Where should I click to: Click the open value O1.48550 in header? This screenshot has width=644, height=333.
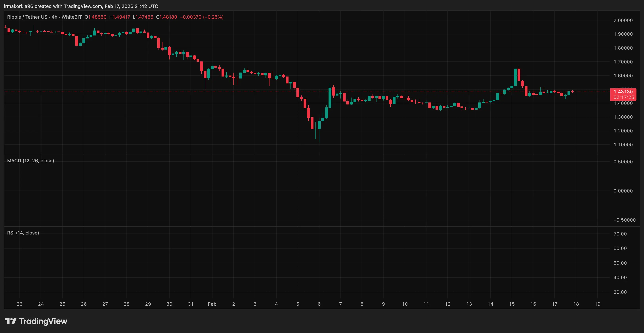coord(95,17)
